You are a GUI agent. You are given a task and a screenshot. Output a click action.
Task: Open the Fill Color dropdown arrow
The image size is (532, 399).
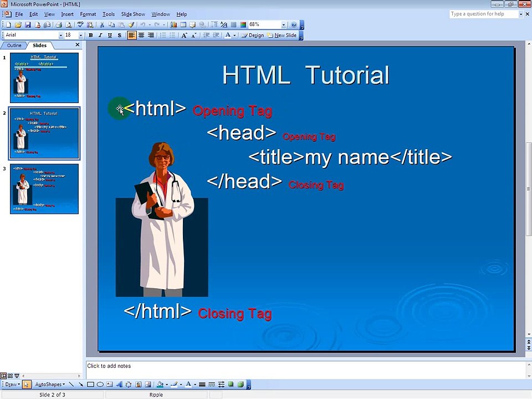(x=167, y=385)
